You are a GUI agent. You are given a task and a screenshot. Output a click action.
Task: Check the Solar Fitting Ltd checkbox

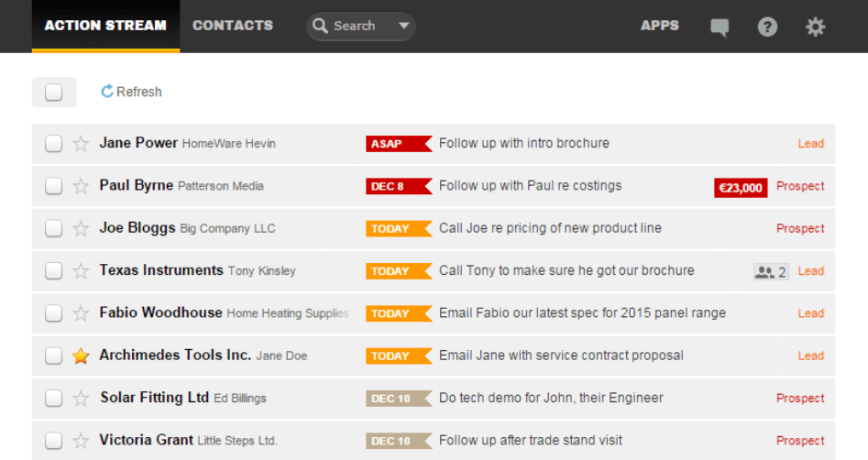(x=54, y=398)
